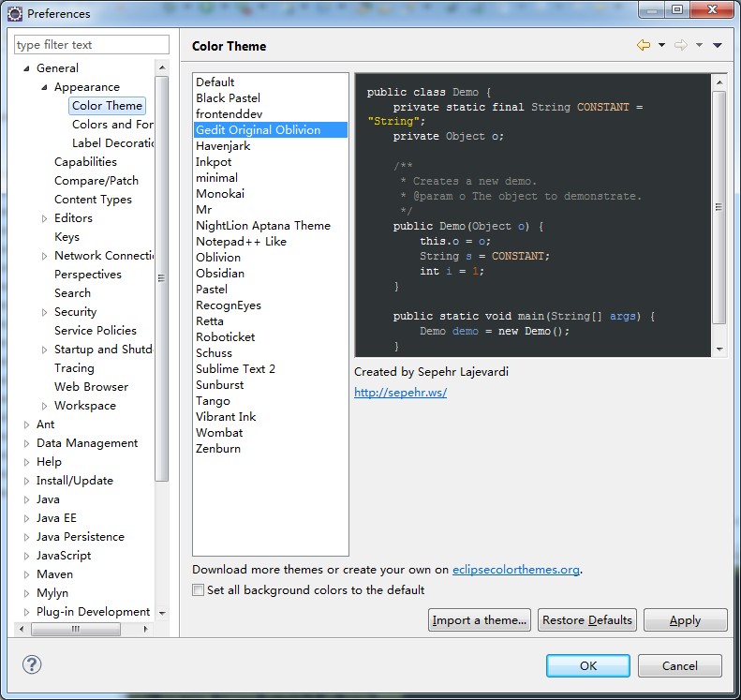
Task: Expand the Network Connections node
Action: (44, 256)
